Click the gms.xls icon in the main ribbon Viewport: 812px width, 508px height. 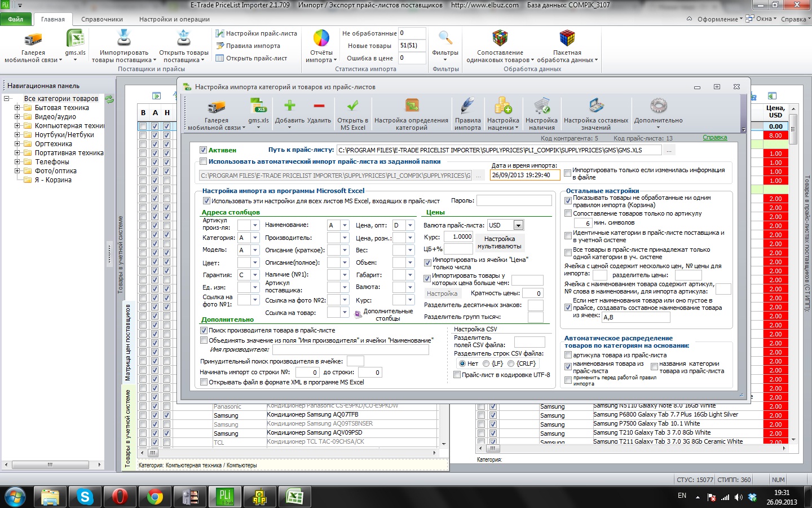[75, 39]
